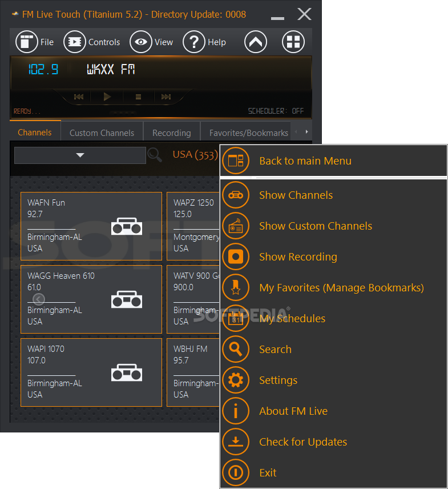The height and width of the screenshot is (489, 448).
Task: Click the magnifier search icon beside dropdown
Action: [x=155, y=155]
